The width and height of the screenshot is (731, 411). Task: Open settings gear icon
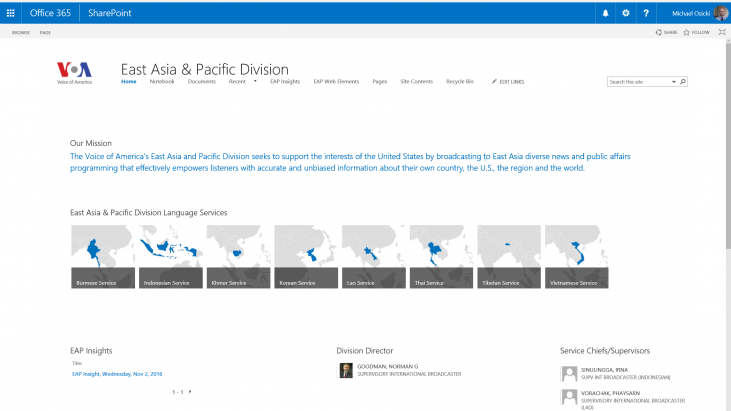point(626,13)
